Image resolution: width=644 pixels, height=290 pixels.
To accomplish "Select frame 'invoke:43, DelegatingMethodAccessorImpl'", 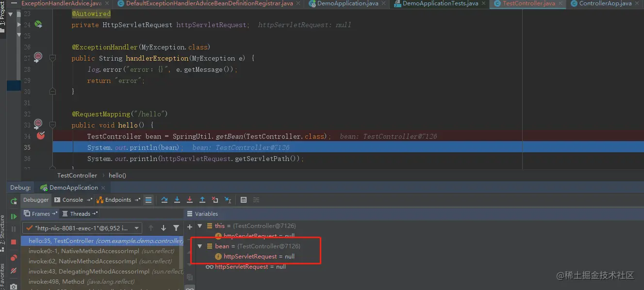I will (x=102, y=271).
